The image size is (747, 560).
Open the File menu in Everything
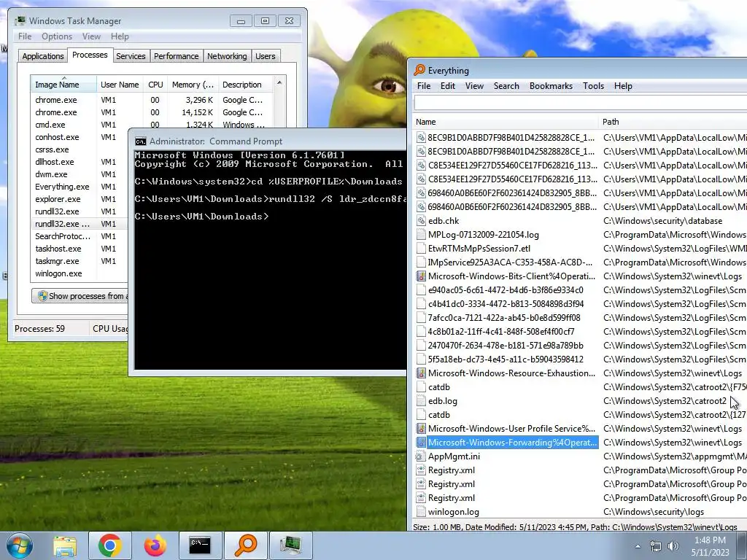424,86
